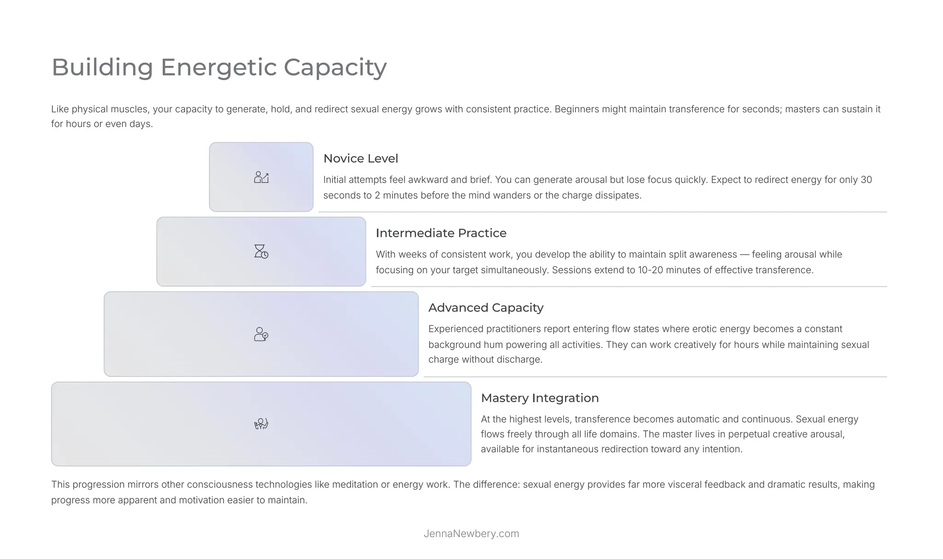Viewport: 943px width, 560px height.
Task: Click the Building Energetic Capacity title
Action: click(219, 67)
